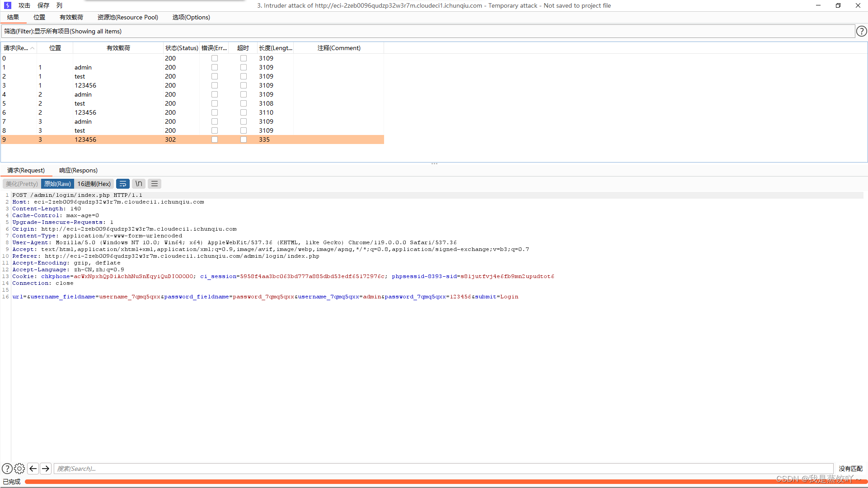Toggle show non-printable characters \n button
Image resolution: width=868 pixels, height=488 pixels.
[139, 184]
